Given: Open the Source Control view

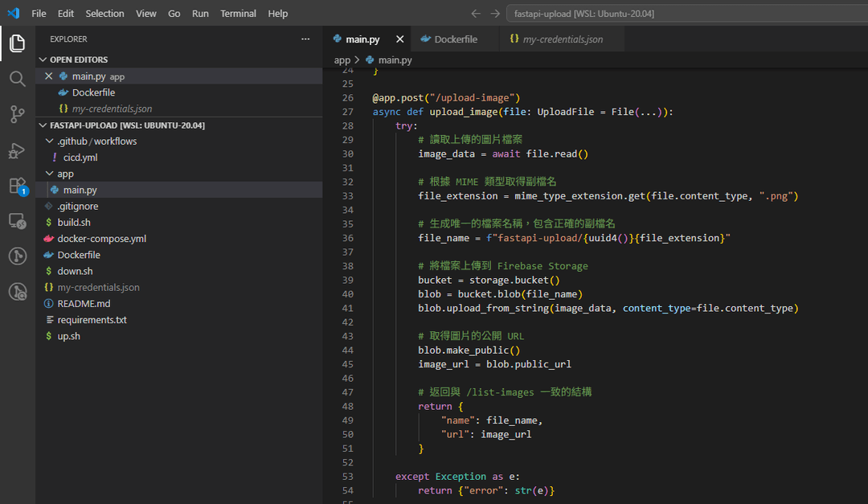Looking at the screenshot, I should (x=17, y=114).
